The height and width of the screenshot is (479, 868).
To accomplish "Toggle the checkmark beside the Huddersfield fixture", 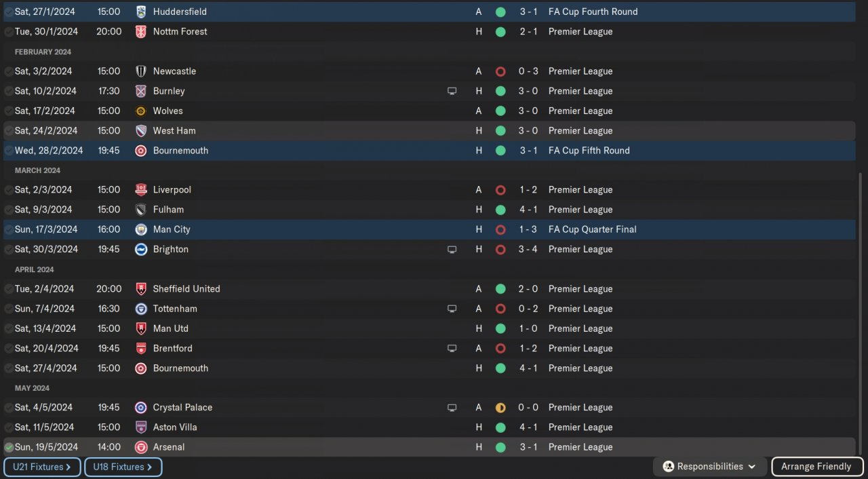I will [x=9, y=12].
